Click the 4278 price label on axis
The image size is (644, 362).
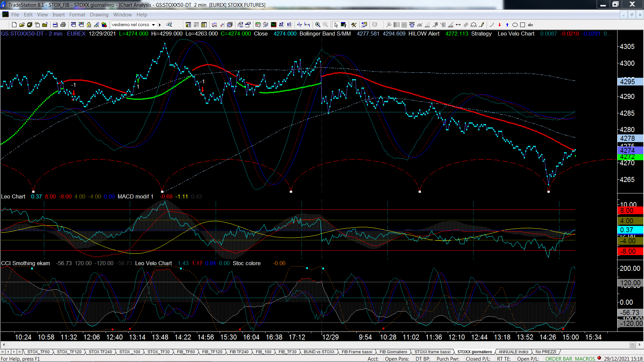630,138
